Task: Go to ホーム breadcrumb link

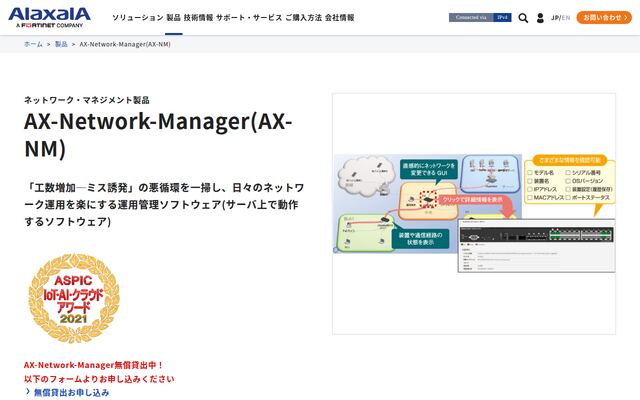Action: click(33, 44)
